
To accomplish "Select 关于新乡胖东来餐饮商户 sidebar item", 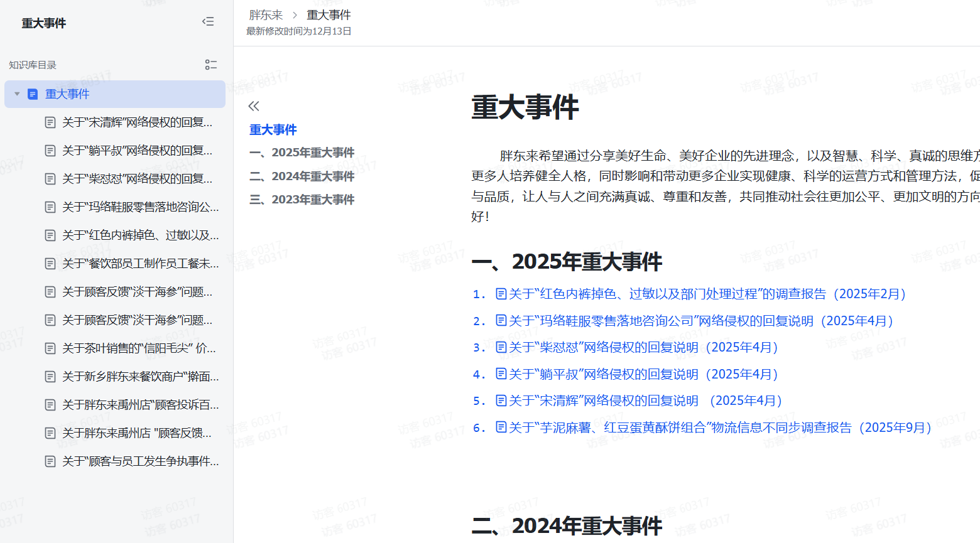I will (140, 377).
